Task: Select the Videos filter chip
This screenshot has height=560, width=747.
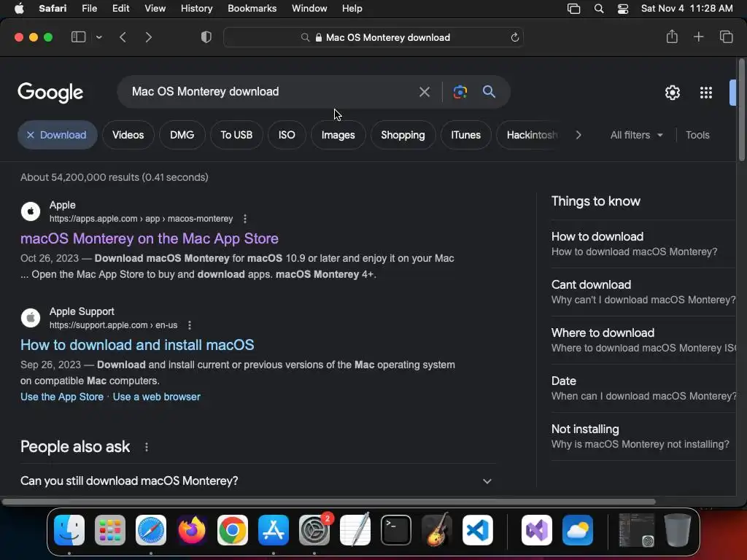Action: (x=128, y=135)
